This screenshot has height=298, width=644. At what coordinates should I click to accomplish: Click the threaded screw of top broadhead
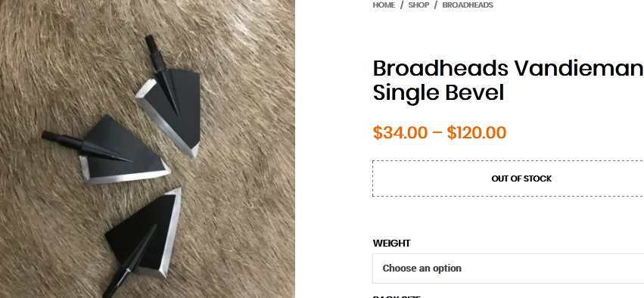151,42
